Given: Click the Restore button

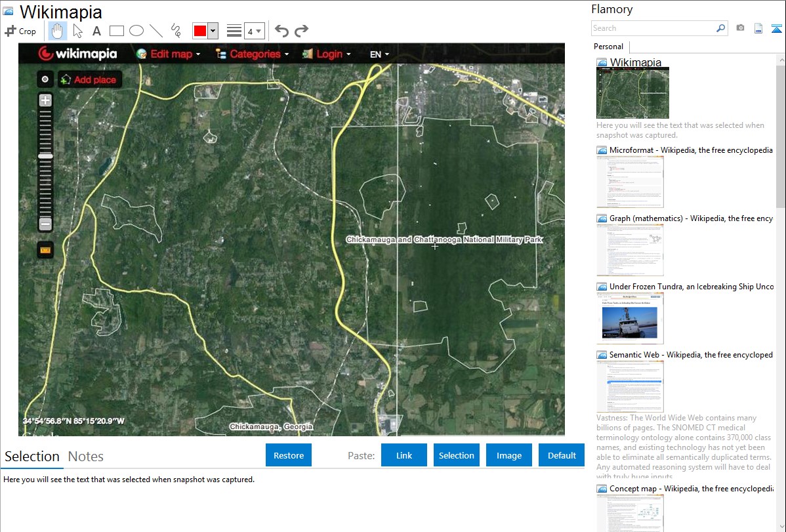Looking at the screenshot, I should pyautogui.click(x=289, y=455).
